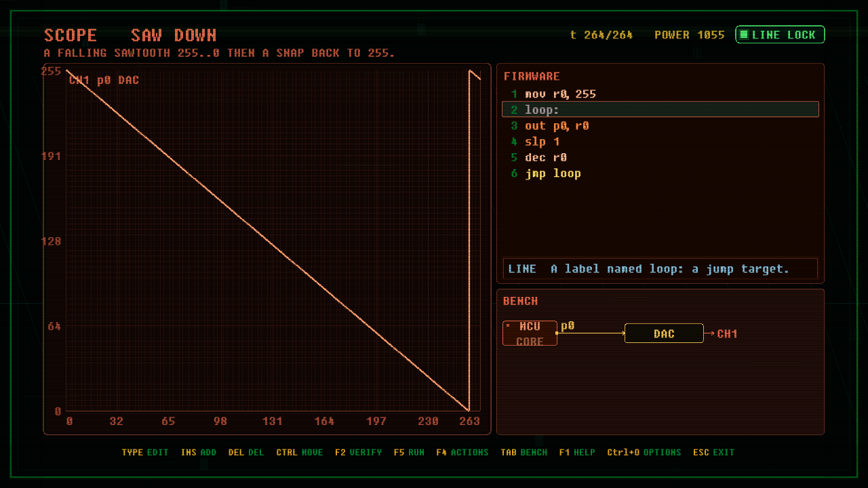Click the DAC block on bench

tap(664, 333)
